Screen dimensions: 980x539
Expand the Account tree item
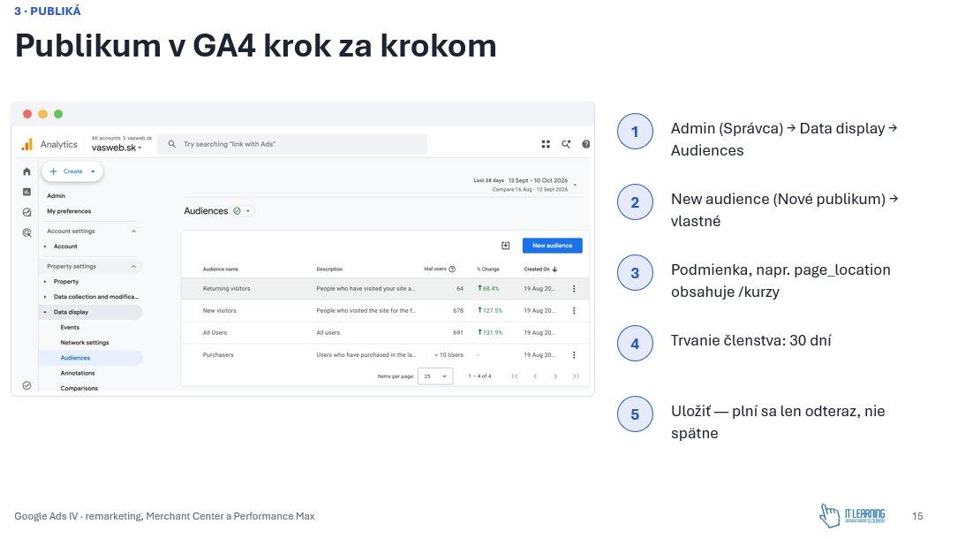tap(45, 247)
